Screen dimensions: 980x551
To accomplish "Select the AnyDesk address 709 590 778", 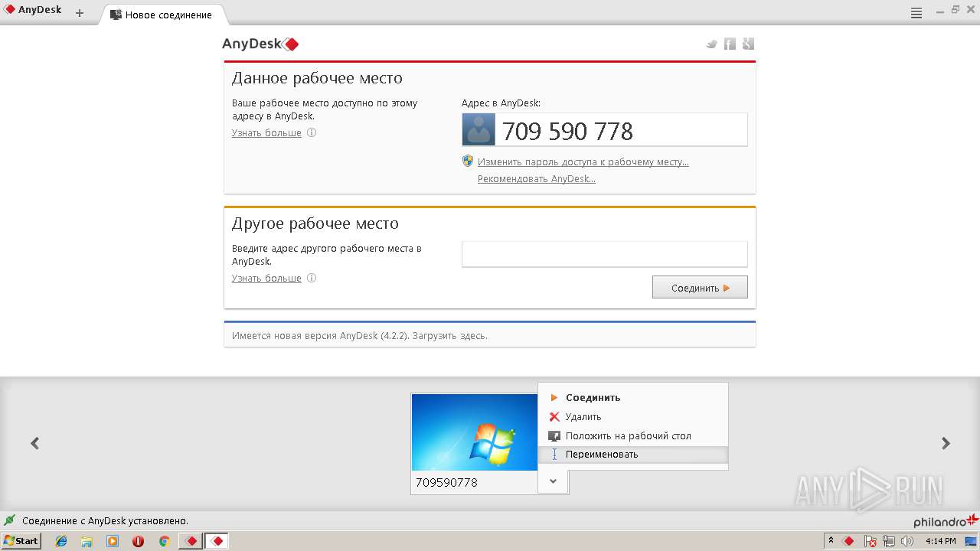I will [x=567, y=132].
